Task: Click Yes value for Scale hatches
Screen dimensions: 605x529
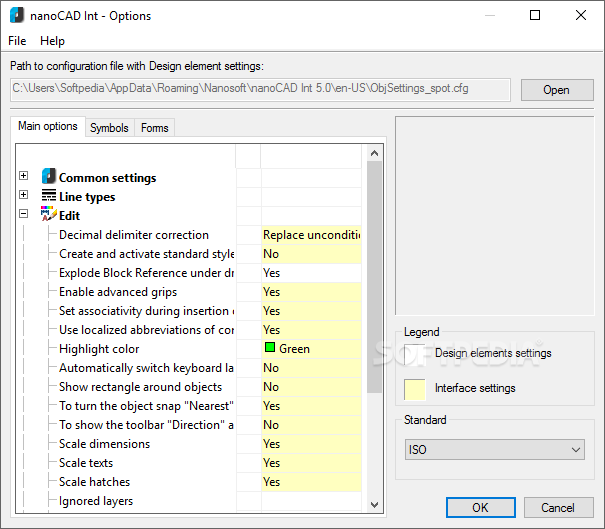Action: pos(311,482)
